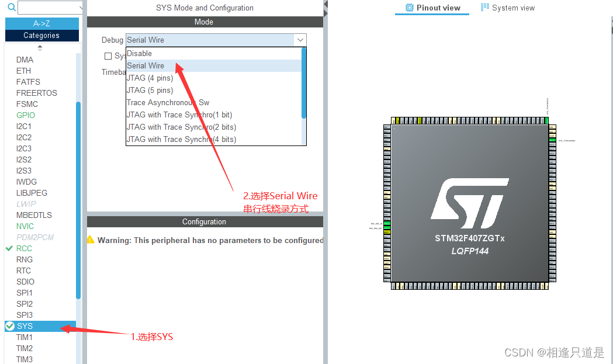Switch to A->Z sorting
The width and height of the screenshot is (613, 364).
click(42, 23)
